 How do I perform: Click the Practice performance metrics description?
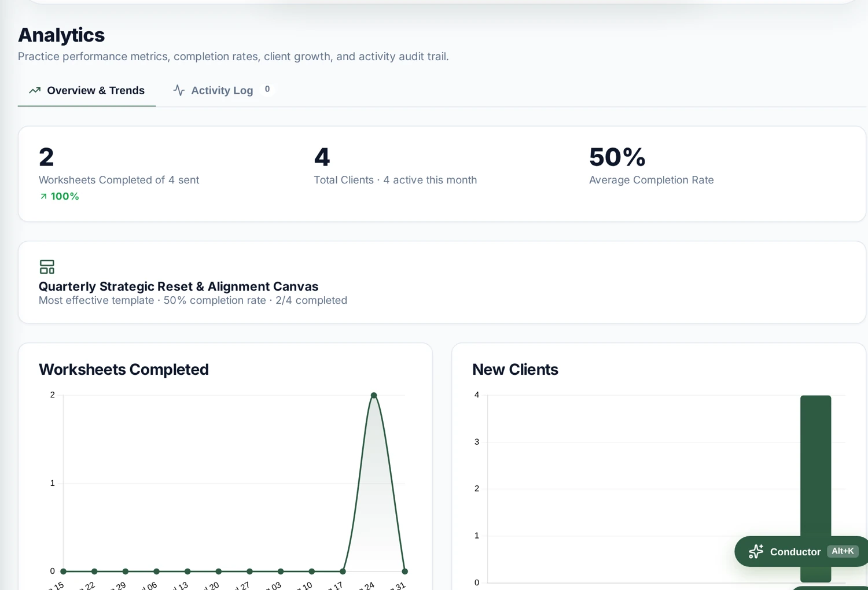[x=233, y=57]
